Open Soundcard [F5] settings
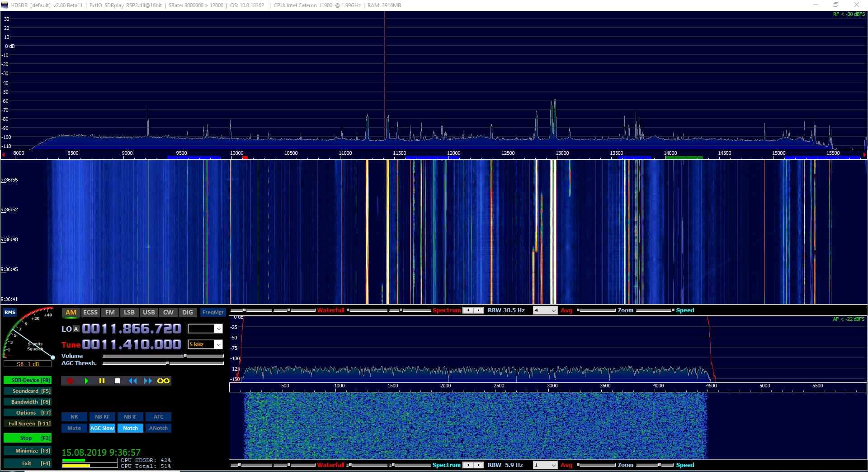 (x=27, y=391)
